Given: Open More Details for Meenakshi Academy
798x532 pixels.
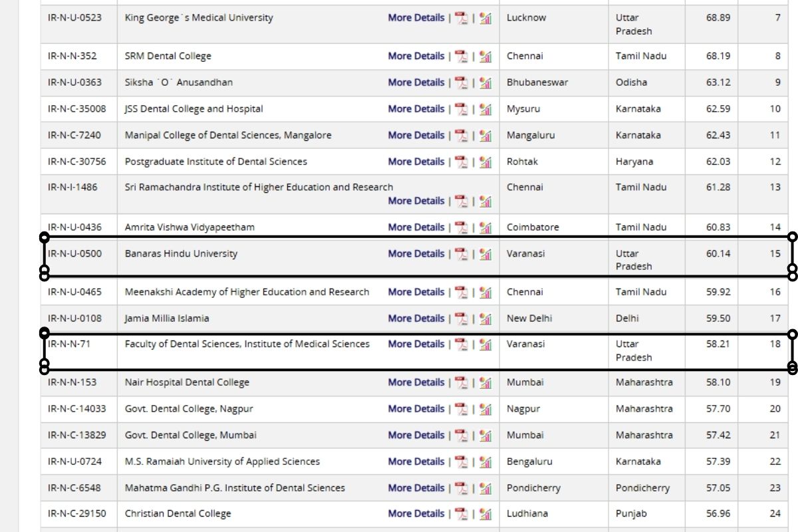Looking at the screenshot, I should click(x=416, y=291).
